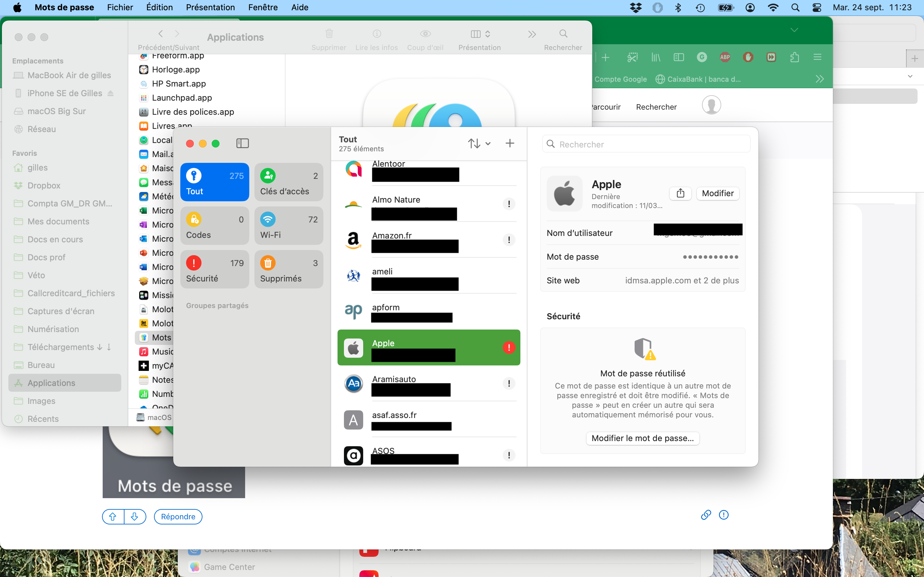Open the sort order dropdown arrows
This screenshot has width=924, height=577.
pyautogui.click(x=479, y=144)
